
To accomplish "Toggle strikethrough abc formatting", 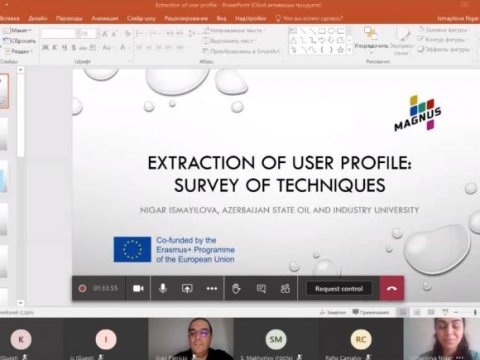I will [83, 48].
